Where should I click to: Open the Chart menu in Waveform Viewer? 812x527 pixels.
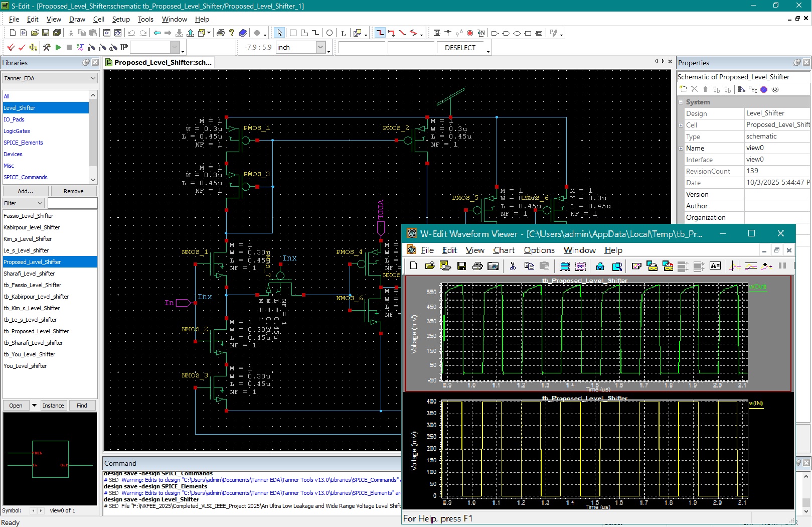tap(504, 250)
